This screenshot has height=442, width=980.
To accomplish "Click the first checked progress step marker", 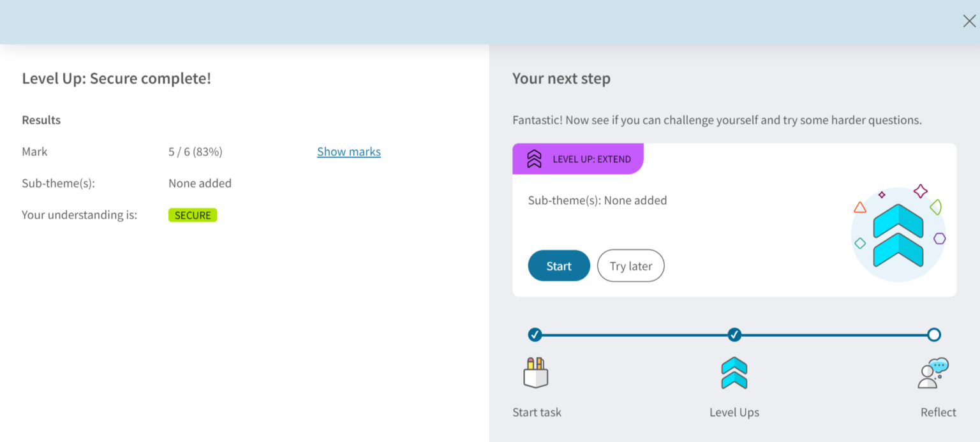I will pyautogui.click(x=535, y=334).
